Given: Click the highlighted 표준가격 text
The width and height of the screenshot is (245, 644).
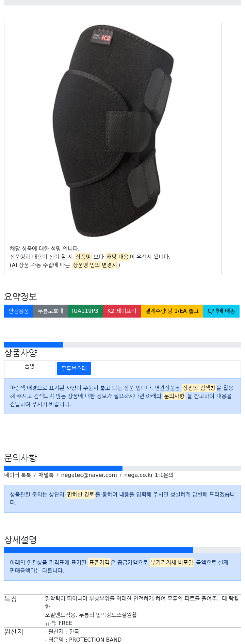Looking at the screenshot, I should point(99,563).
